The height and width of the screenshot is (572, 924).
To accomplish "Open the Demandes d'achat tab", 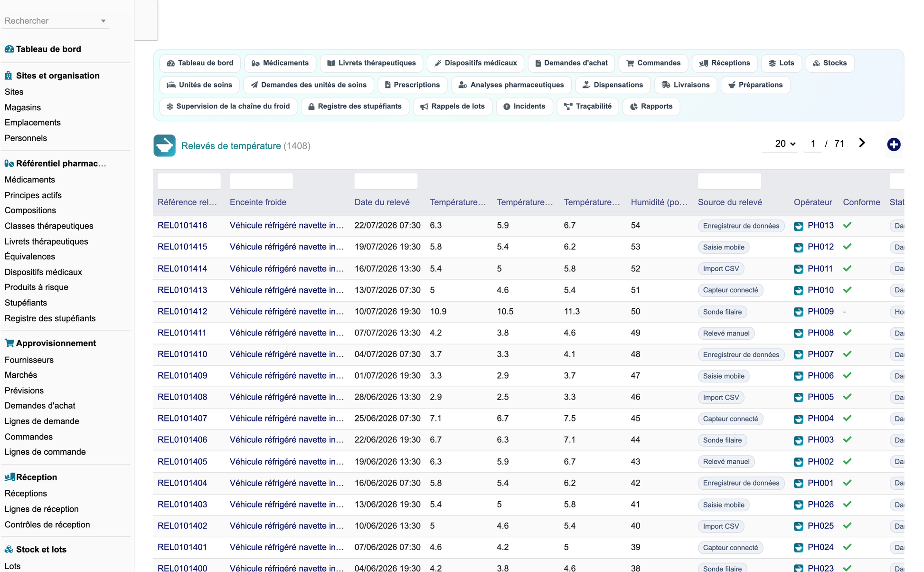I will 571,63.
